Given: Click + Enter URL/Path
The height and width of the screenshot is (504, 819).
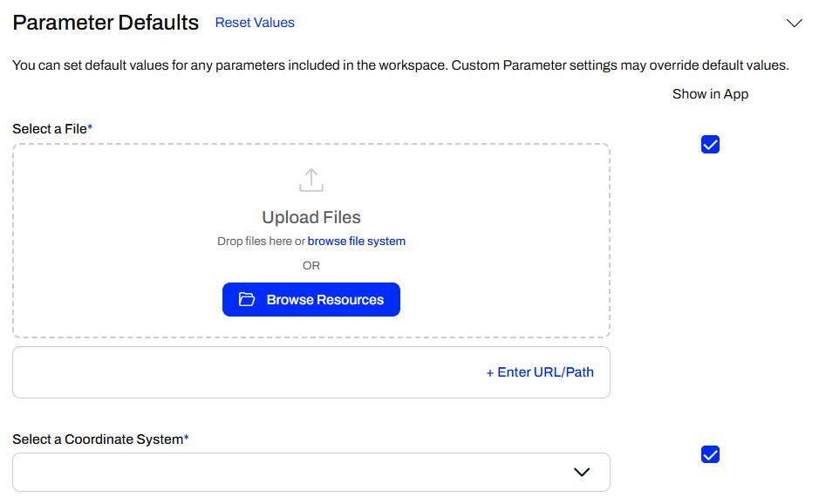Looking at the screenshot, I should [539, 372].
